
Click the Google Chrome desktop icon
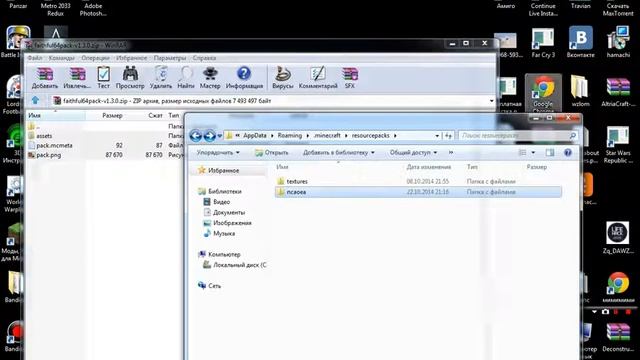click(x=543, y=94)
